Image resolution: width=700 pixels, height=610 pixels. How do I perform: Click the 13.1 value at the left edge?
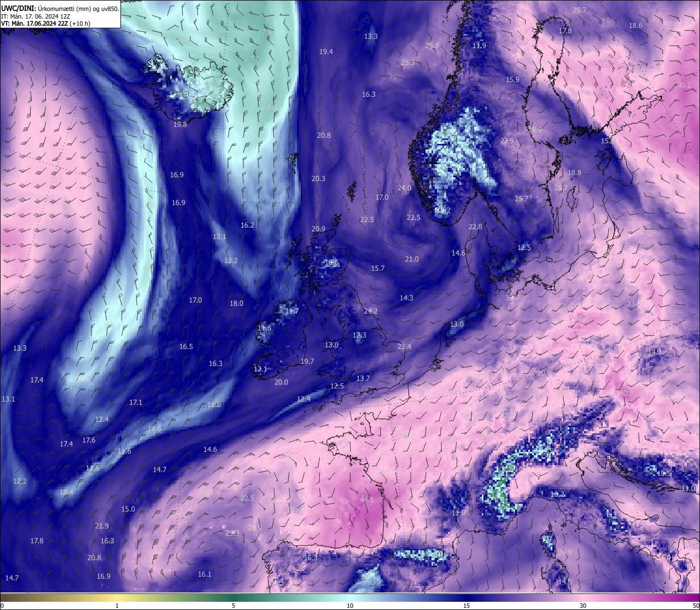[x=8, y=399]
